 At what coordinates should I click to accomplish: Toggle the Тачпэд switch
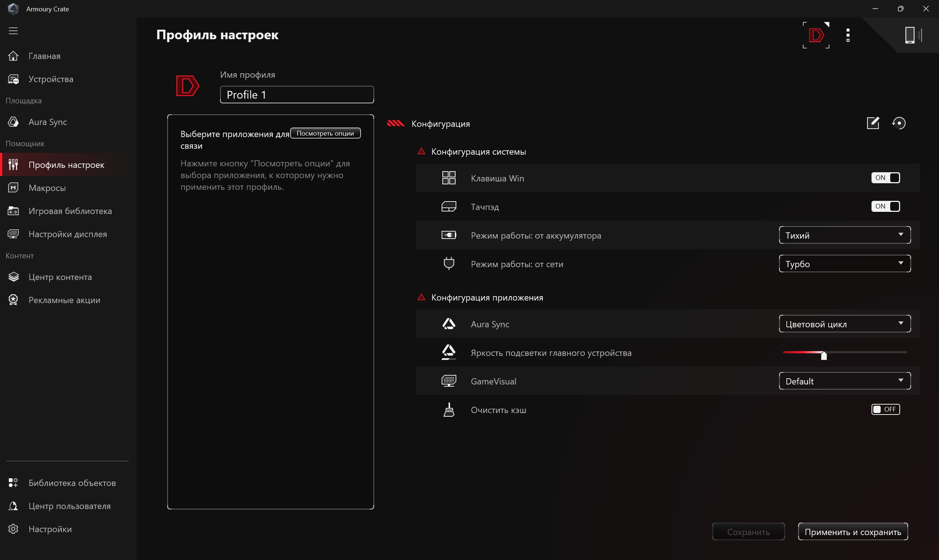885,206
